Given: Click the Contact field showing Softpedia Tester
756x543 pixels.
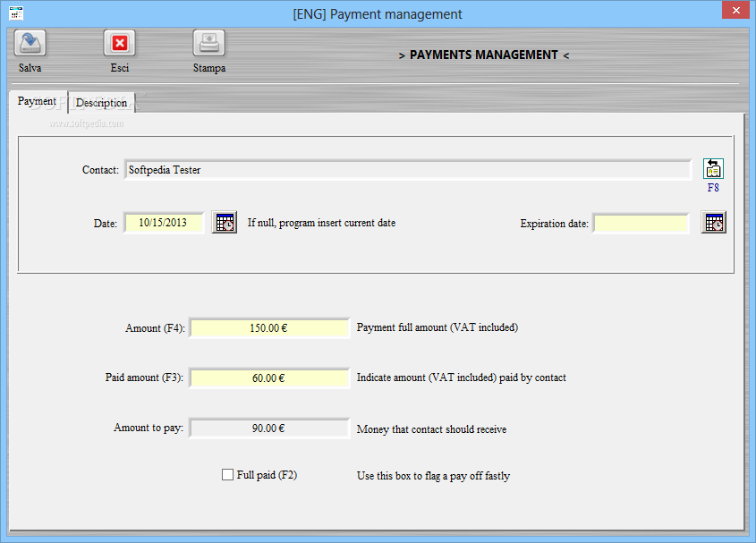Looking at the screenshot, I should pos(408,170).
